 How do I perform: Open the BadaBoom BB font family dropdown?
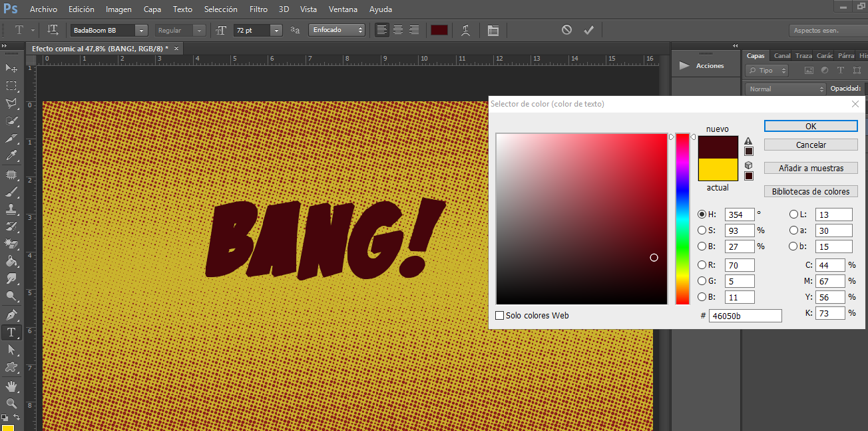pyautogui.click(x=141, y=31)
